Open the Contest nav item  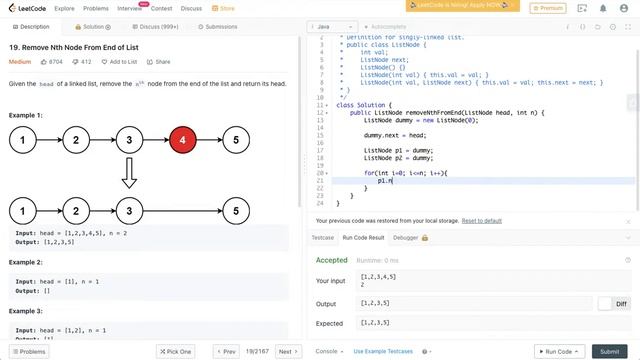[x=161, y=8]
